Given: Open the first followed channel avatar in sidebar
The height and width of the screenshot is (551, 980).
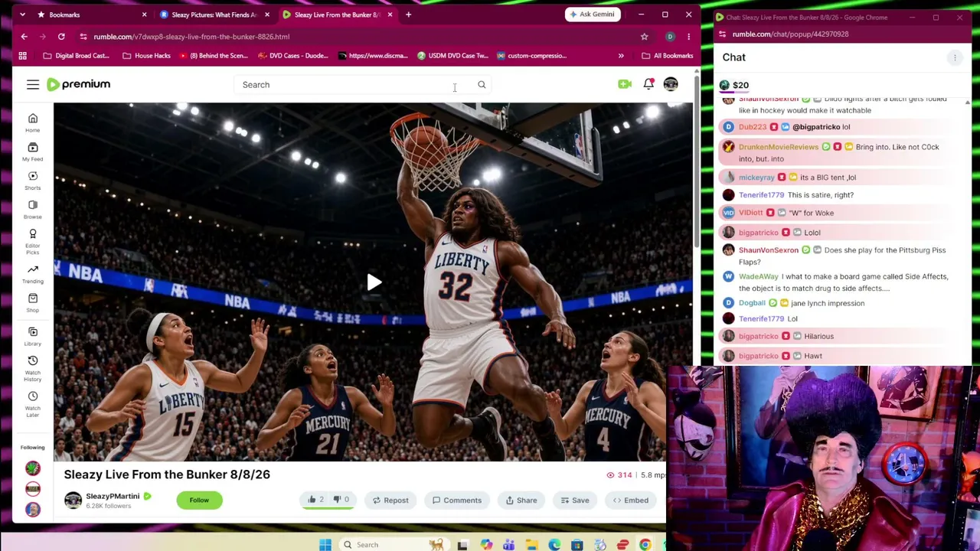Looking at the screenshot, I should [33, 468].
